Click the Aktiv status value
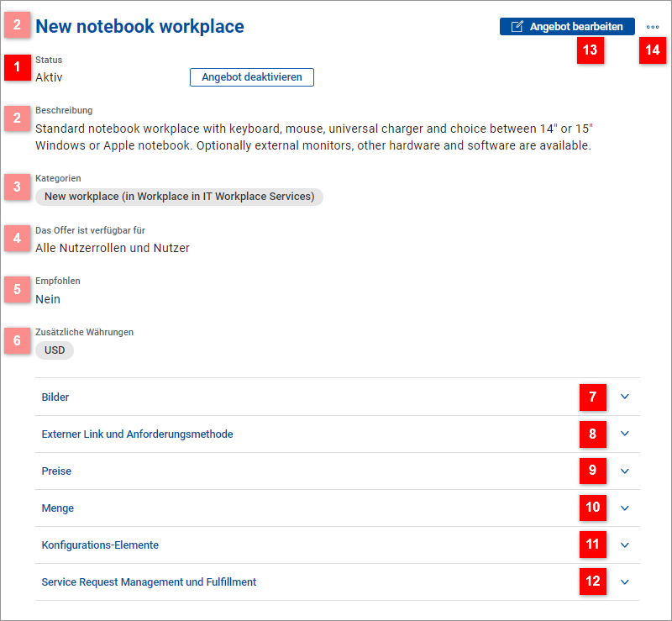The width and height of the screenshot is (672, 621). click(x=49, y=77)
